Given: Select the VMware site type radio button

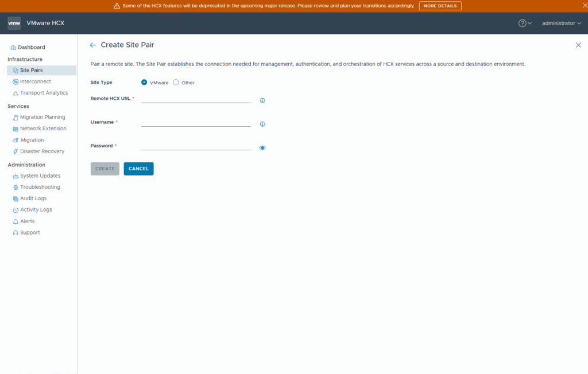Looking at the screenshot, I should (144, 83).
